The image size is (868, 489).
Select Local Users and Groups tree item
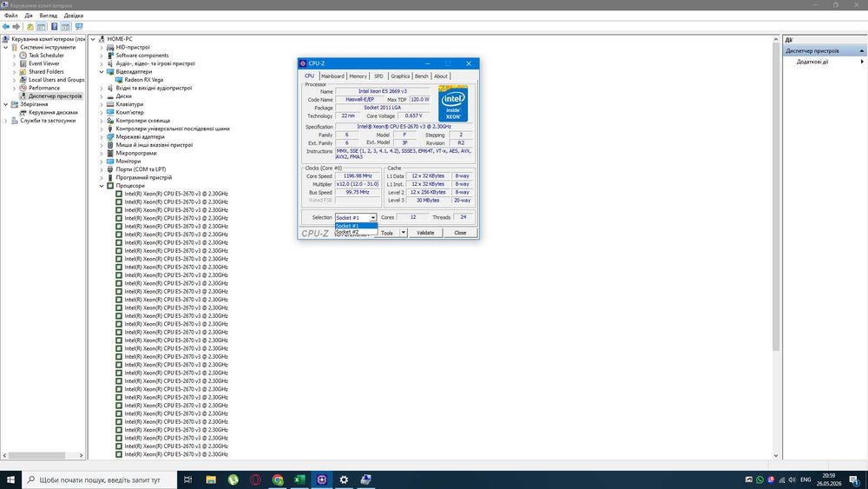pyautogui.click(x=56, y=80)
